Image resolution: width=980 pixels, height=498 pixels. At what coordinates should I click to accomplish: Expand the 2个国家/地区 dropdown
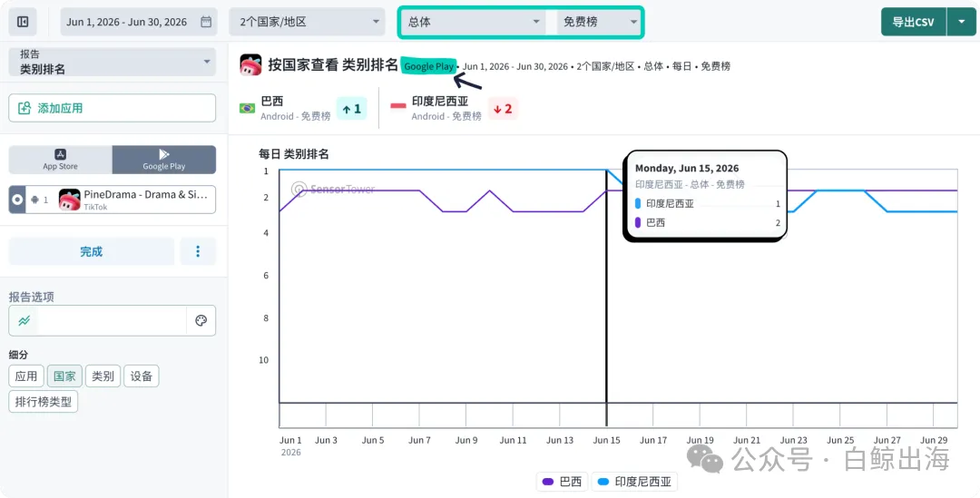[x=307, y=22]
